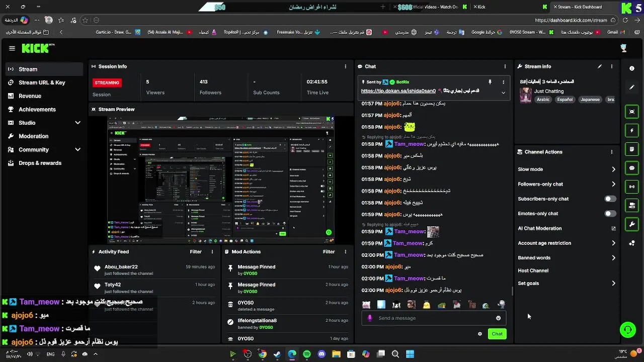Click the Español language tag
Image resolution: width=644 pixels, height=362 pixels.
[x=565, y=100]
